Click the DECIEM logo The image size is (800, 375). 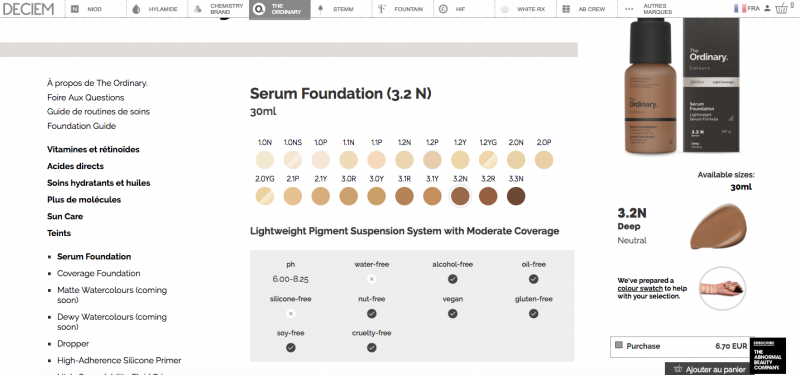click(x=28, y=9)
